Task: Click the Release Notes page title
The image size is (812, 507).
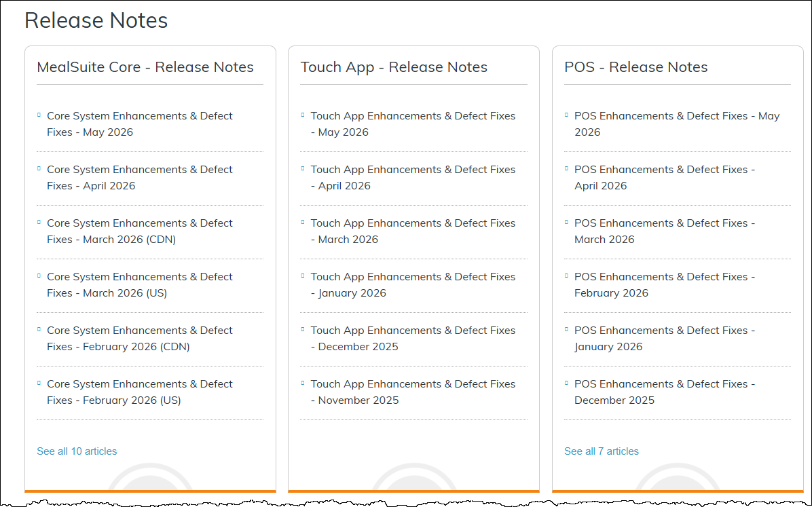Action: click(x=96, y=20)
